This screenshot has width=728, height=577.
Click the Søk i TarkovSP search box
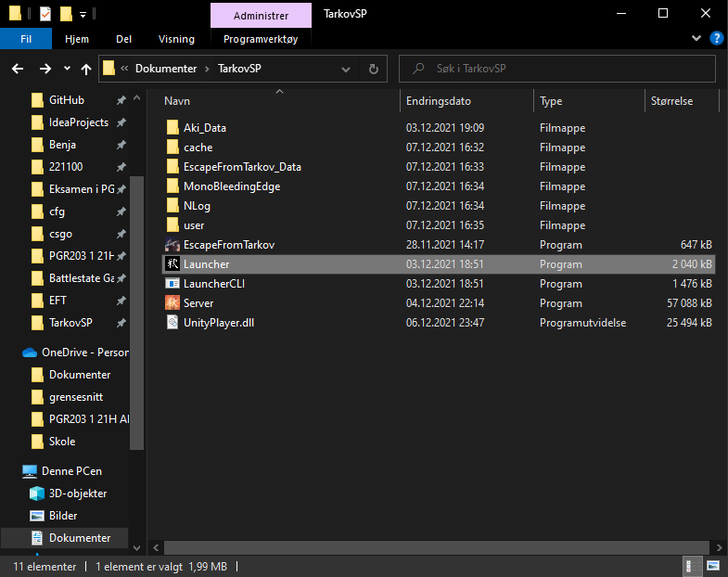[x=557, y=69]
